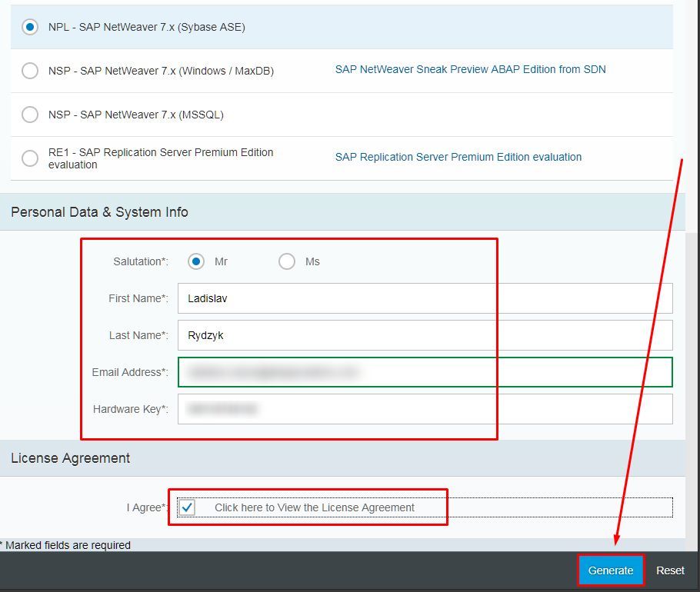Click the Personal Data & System Info heading
Image resolution: width=700 pixels, height=592 pixels.
click(99, 212)
